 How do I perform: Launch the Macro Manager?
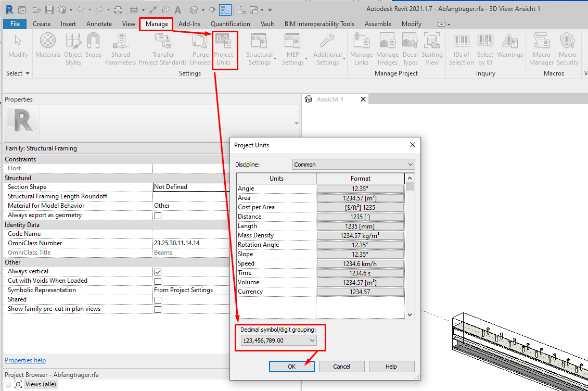tap(541, 49)
